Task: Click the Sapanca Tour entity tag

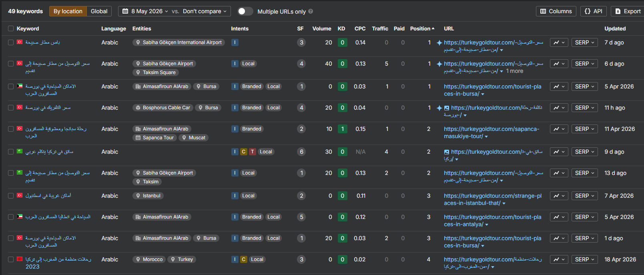Action: pyautogui.click(x=155, y=138)
